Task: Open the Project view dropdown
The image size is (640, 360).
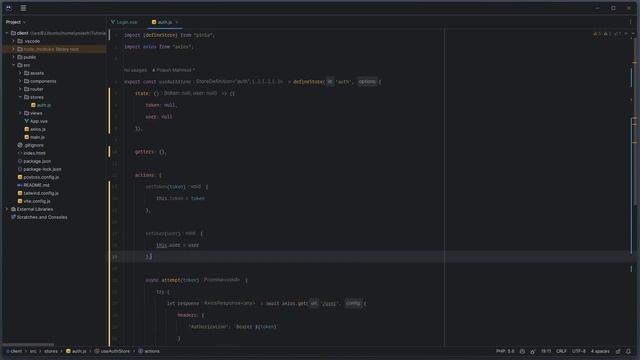Action: (16, 22)
